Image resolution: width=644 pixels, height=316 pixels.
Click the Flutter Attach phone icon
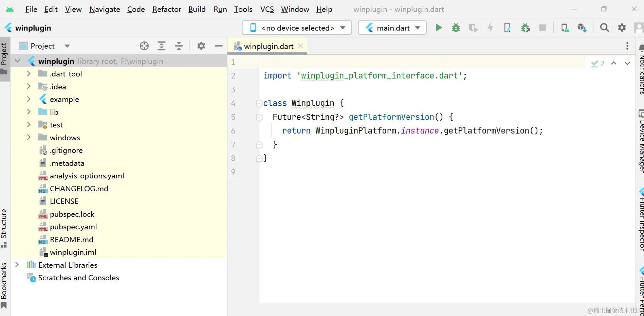508,28
